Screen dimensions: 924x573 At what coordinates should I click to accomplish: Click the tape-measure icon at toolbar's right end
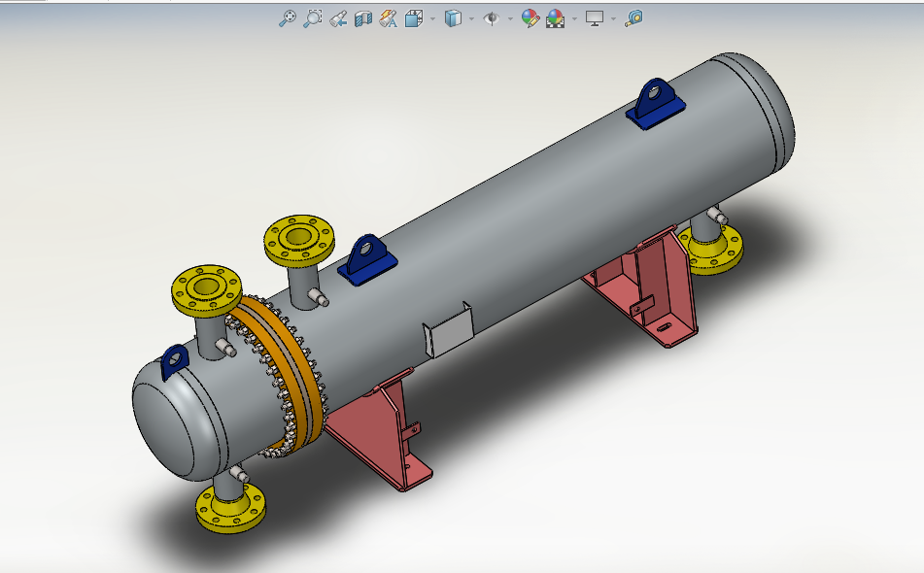(x=633, y=17)
